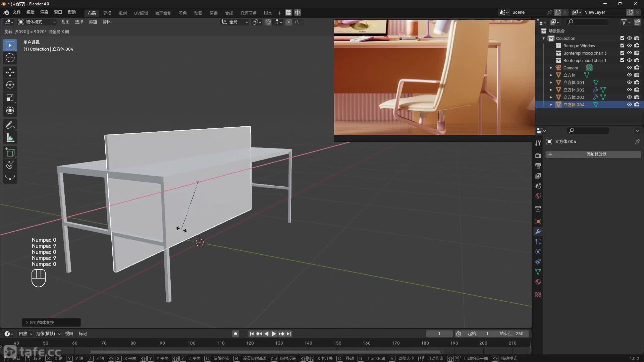
Task: Select the Cursor tool
Action: point(10,58)
